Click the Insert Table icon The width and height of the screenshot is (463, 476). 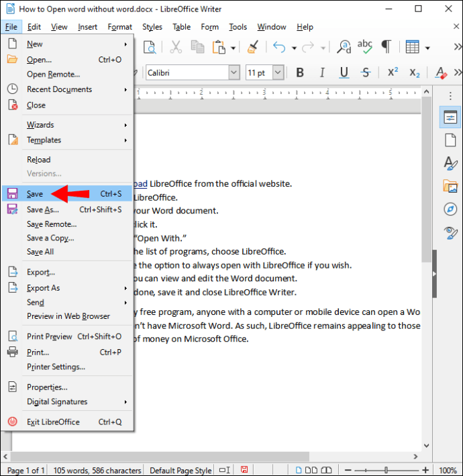click(412, 47)
